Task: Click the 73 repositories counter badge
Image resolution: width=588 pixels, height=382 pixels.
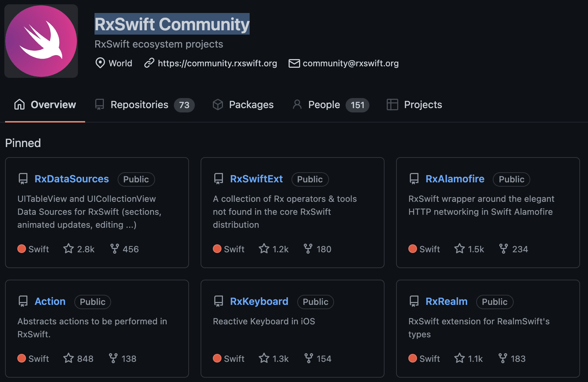Action: point(184,105)
